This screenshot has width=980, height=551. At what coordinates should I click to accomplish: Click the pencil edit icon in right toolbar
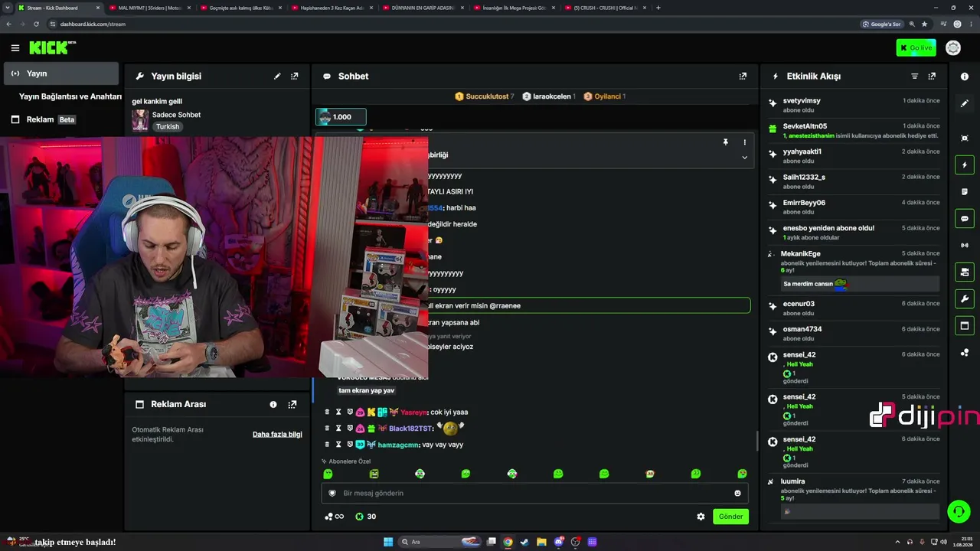coord(965,103)
